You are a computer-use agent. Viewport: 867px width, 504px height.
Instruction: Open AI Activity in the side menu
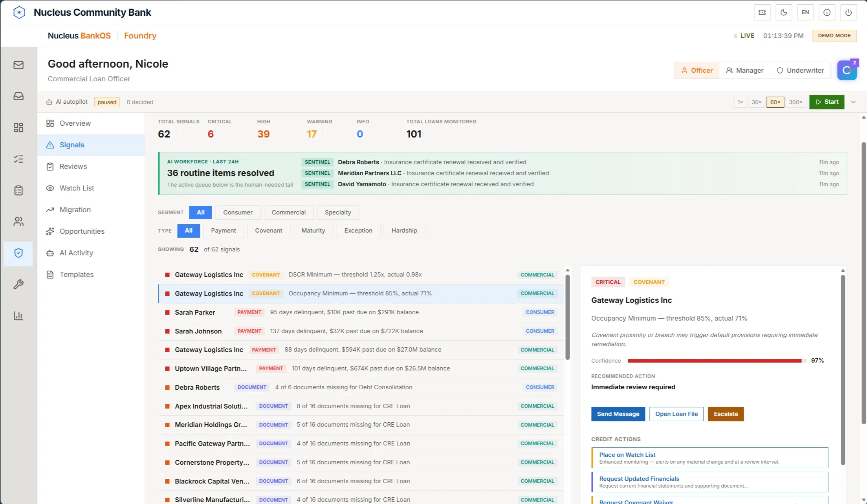[91, 253]
